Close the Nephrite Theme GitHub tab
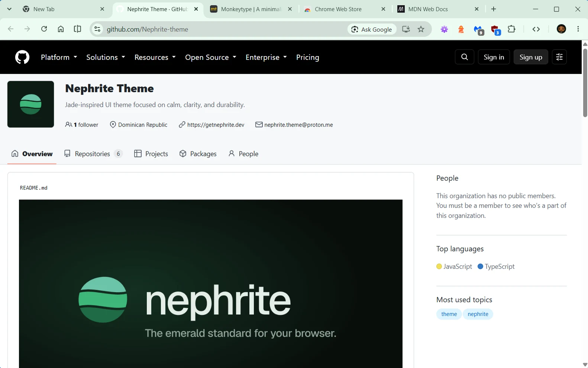588x368 pixels. tap(196, 9)
